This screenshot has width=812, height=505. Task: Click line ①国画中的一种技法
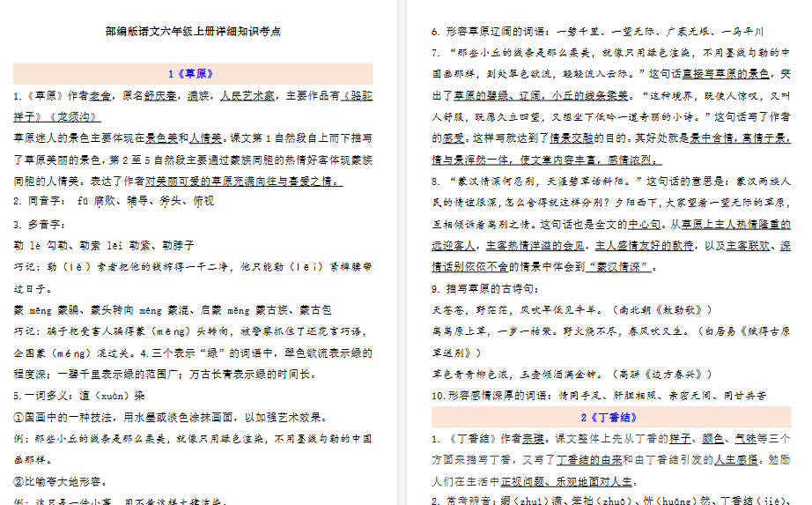[x=170, y=418]
